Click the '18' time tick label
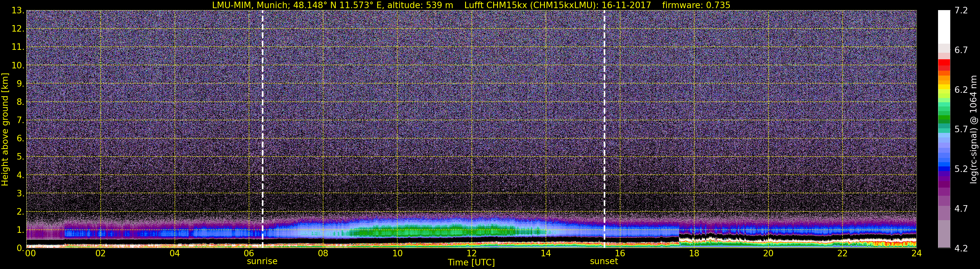The image size is (980, 269). click(x=694, y=253)
